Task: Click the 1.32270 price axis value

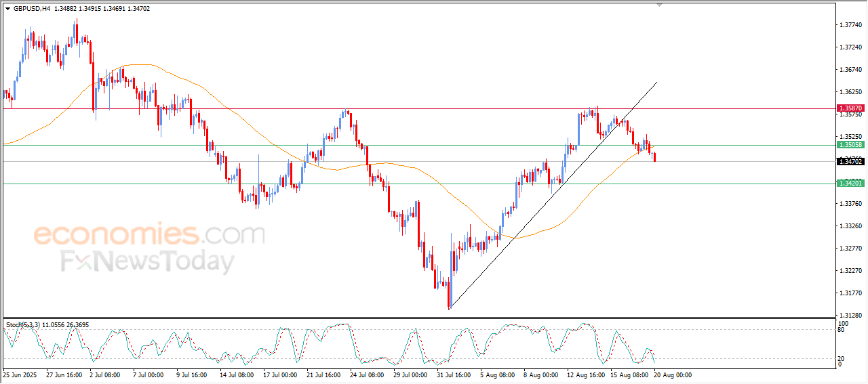Action: (850, 271)
